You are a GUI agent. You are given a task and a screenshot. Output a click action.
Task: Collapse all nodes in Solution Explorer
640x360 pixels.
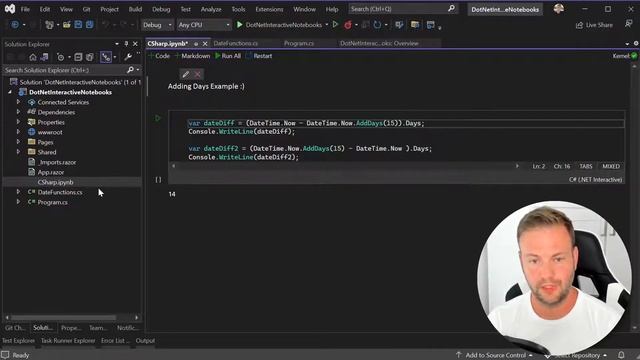(78, 57)
